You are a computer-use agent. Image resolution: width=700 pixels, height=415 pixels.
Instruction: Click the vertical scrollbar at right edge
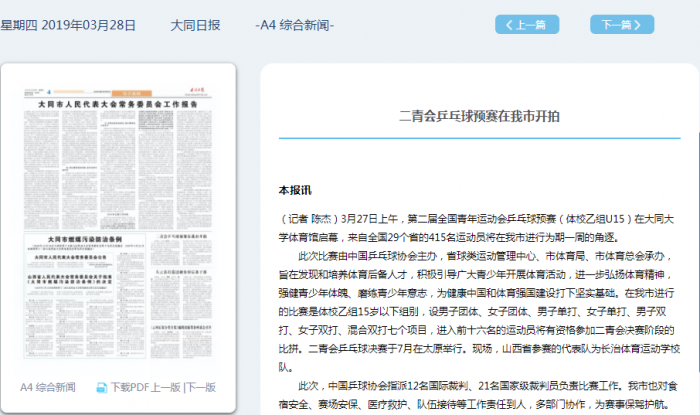coord(698,252)
